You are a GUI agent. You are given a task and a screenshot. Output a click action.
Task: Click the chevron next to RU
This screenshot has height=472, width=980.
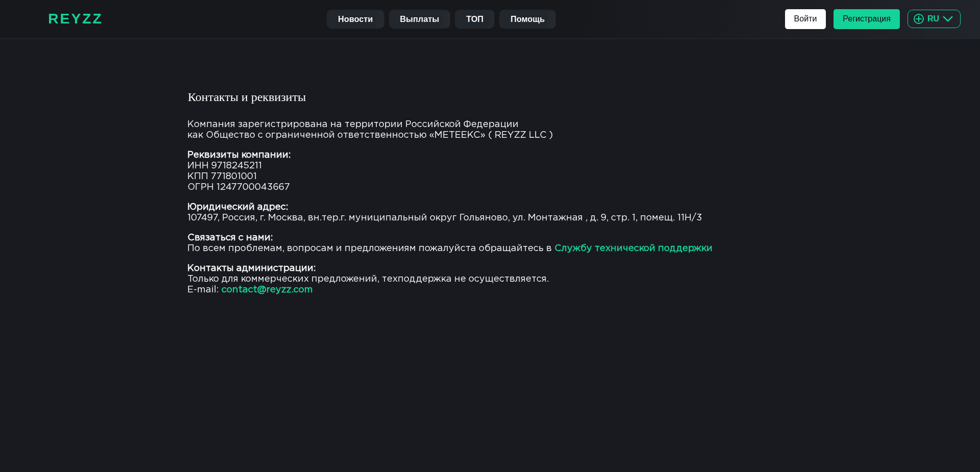coord(948,19)
